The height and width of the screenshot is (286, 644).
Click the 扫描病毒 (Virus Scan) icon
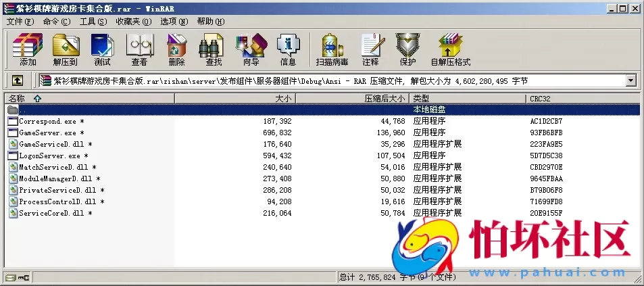(332, 49)
